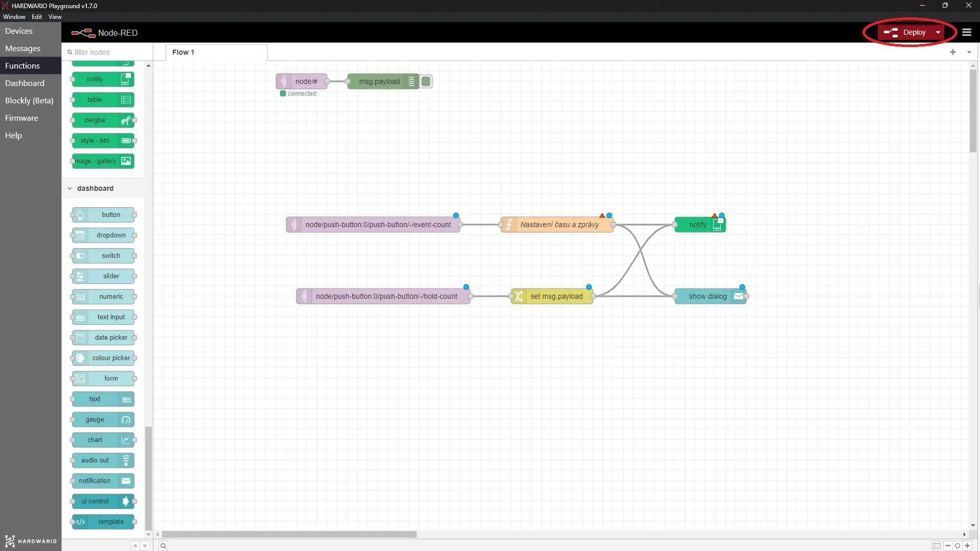Viewport: 980px width, 551px height.
Task: Toggle the msg.payload debug node button
Action: click(426, 81)
